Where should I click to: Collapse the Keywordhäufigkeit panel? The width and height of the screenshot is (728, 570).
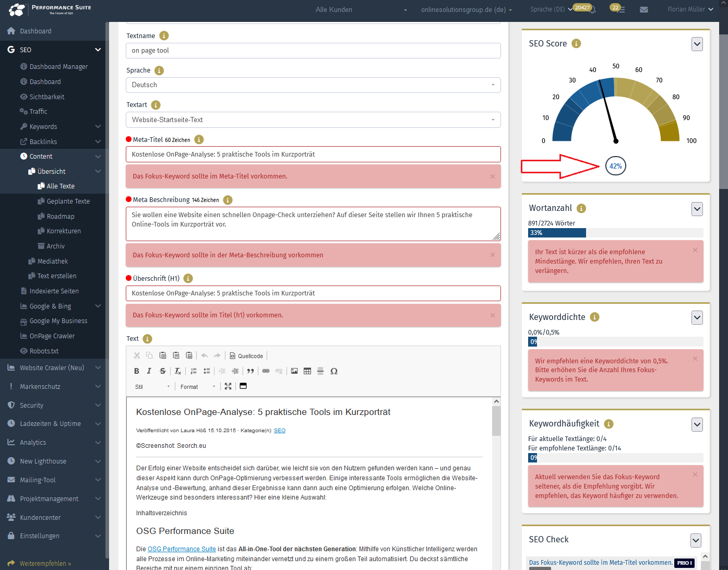tap(697, 424)
